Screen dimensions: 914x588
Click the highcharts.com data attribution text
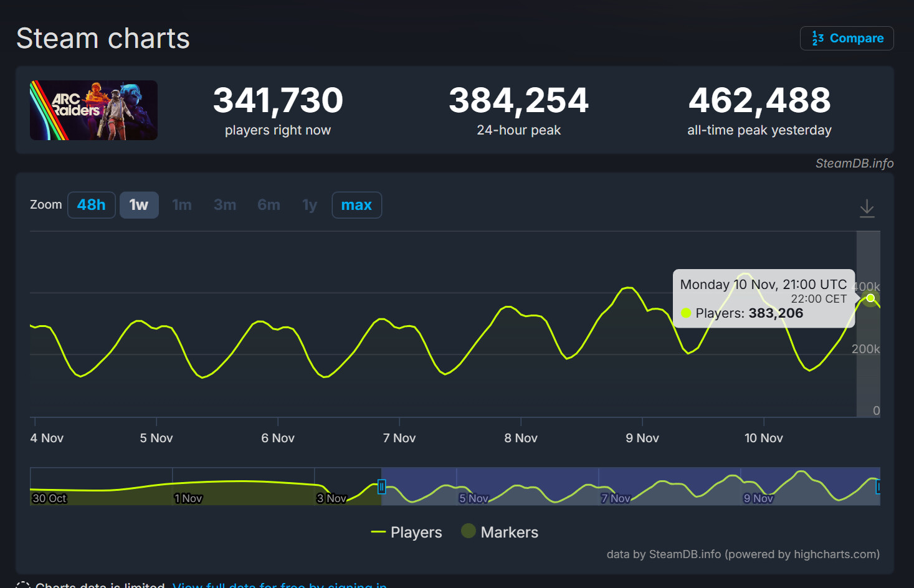(743, 554)
